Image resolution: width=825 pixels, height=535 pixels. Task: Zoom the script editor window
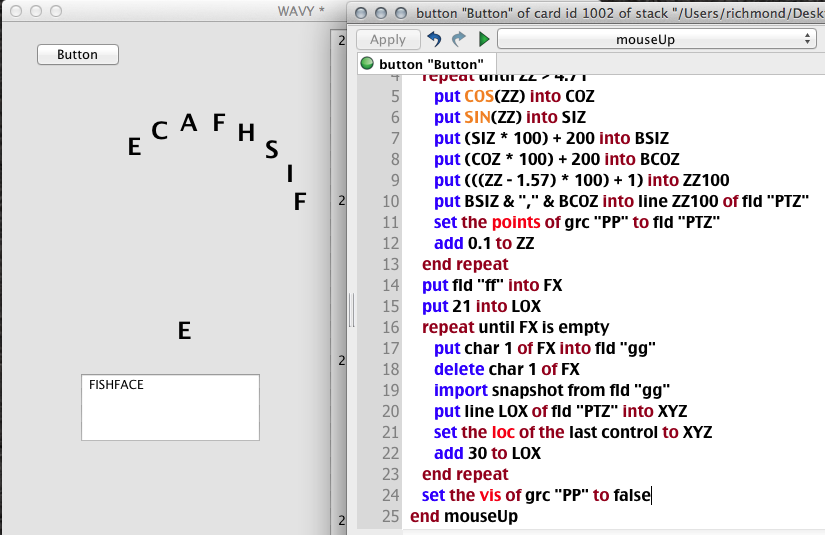tap(402, 13)
